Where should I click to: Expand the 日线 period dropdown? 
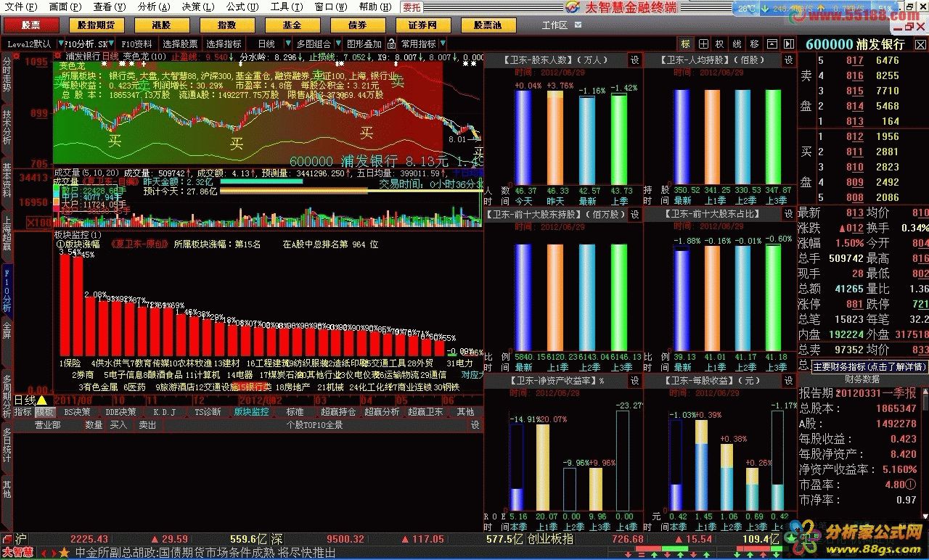click(289, 44)
